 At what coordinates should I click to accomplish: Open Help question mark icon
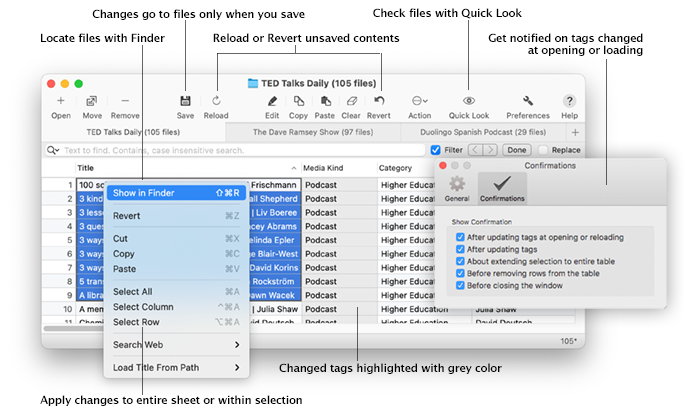click(569, 101)
